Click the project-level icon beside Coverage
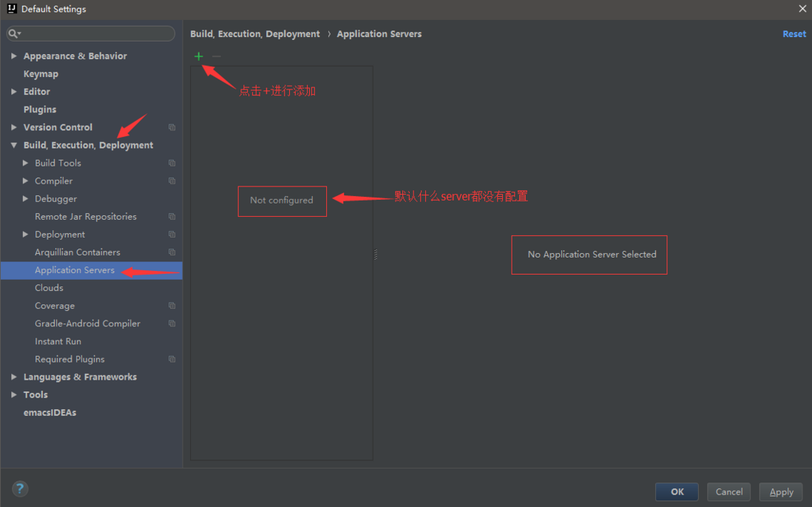This screenshot has width=812, height=507. (172, 306)
